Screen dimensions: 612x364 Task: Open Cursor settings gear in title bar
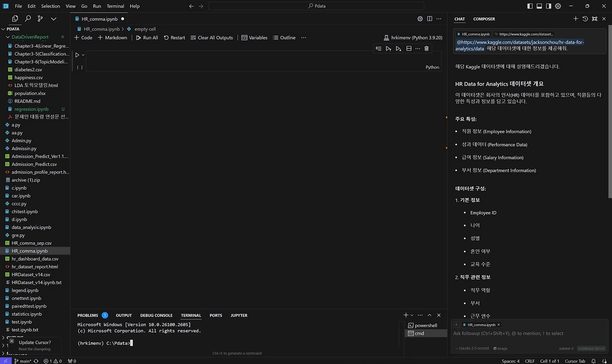coord(558,6)
